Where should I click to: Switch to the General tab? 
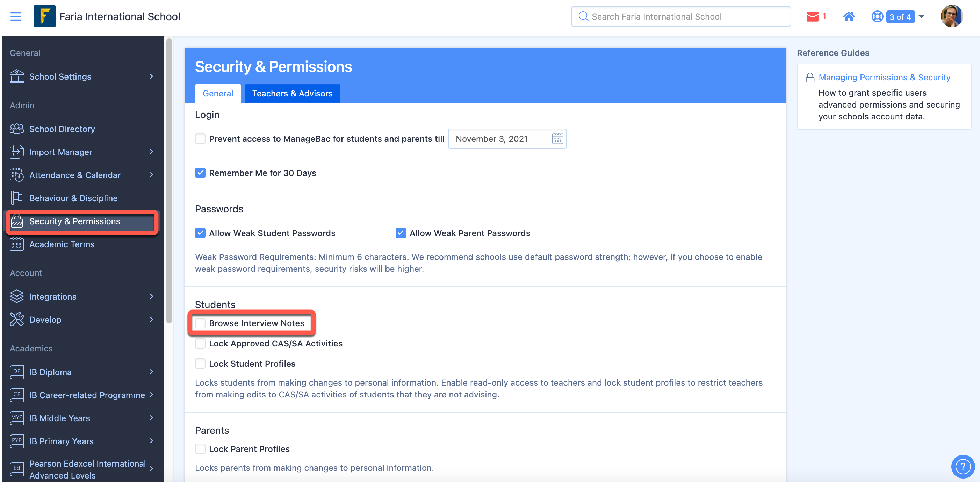coord(218,93)
